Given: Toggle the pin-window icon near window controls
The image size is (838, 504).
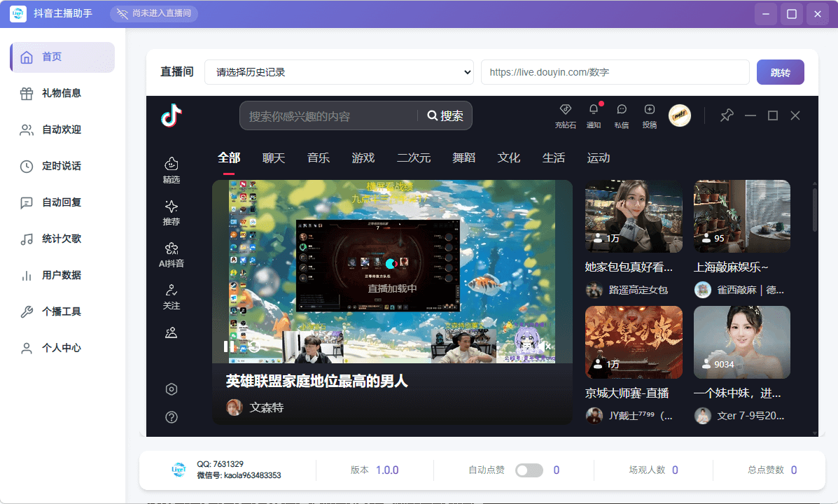Looking at the screenshot, I should tap(726, 115).
